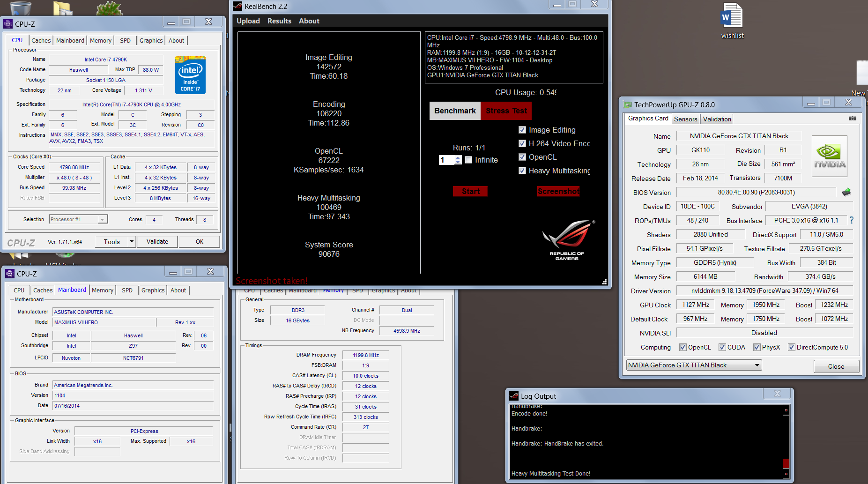Viewport: 868px width, 484px height.
Task: Click the CPU-Z Tools button
Action: (111, 242)
